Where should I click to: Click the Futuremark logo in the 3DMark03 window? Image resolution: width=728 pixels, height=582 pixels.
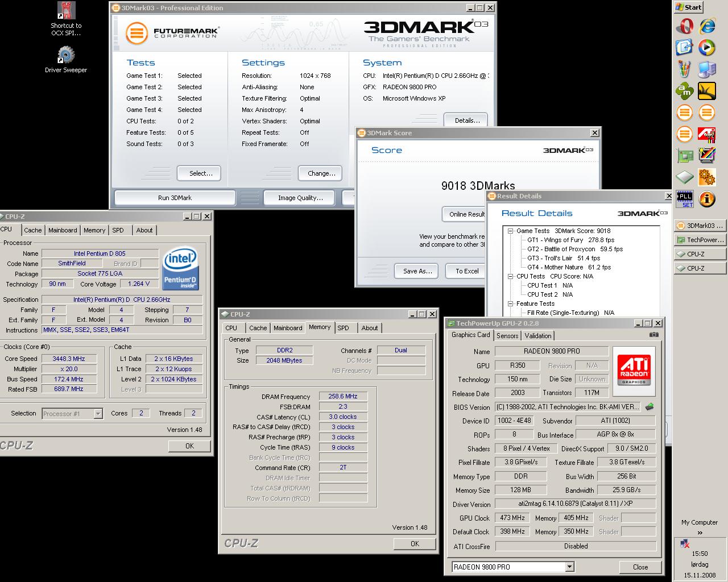(172, 32)
